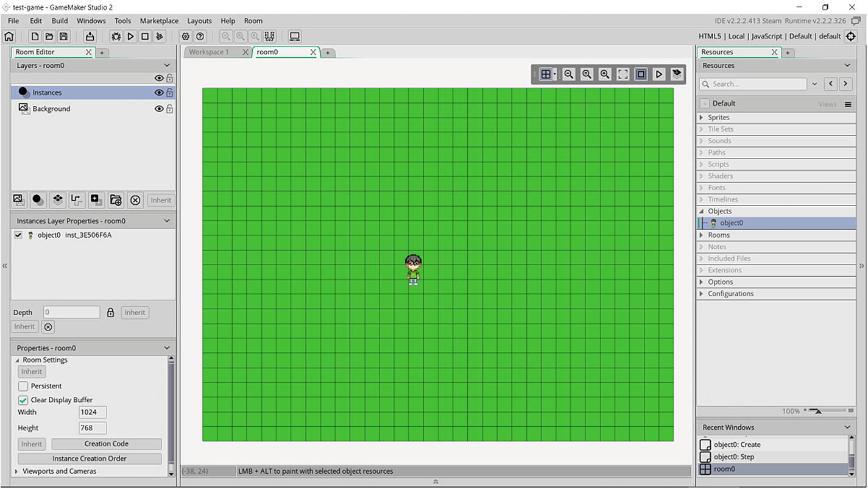Viewport: 868px width, 489px height.
Task: Run the game with main toolbar play icon
Action: (x=130, y=37)
